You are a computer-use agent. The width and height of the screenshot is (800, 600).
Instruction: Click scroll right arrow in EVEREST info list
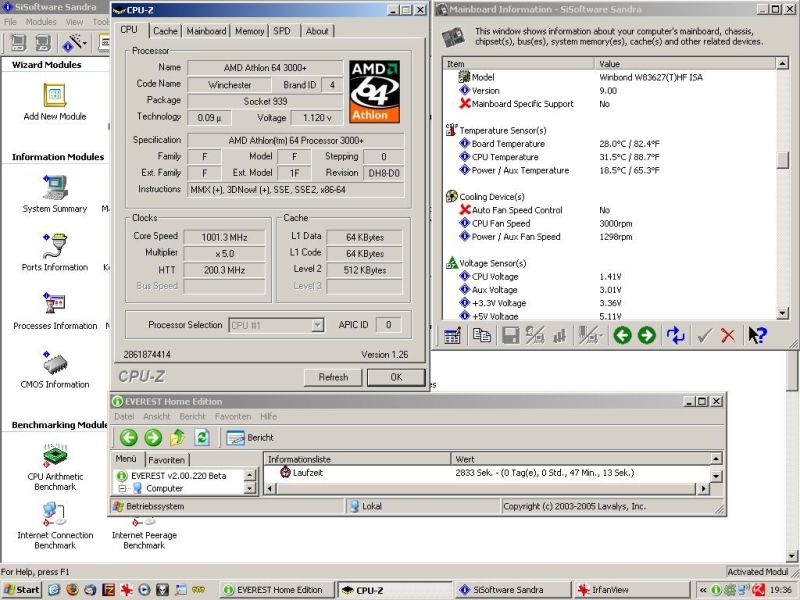click(x=704, y=489)
